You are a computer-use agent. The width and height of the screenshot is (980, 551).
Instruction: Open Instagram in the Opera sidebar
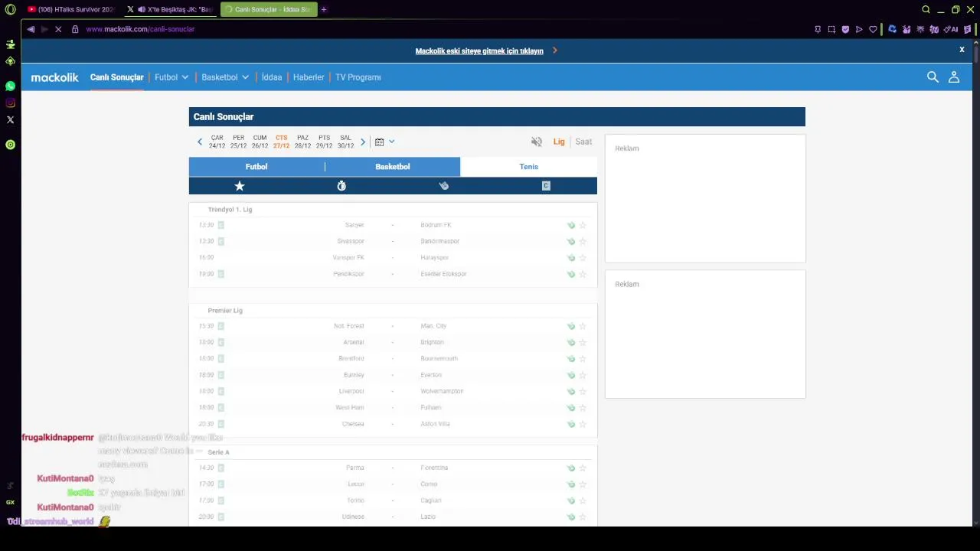click(10, 103)
